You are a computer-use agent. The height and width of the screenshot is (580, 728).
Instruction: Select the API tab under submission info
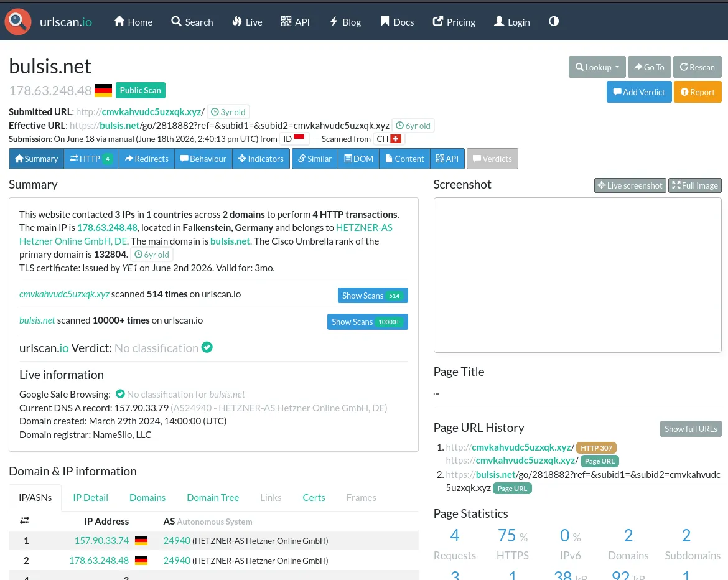point(447,159)
